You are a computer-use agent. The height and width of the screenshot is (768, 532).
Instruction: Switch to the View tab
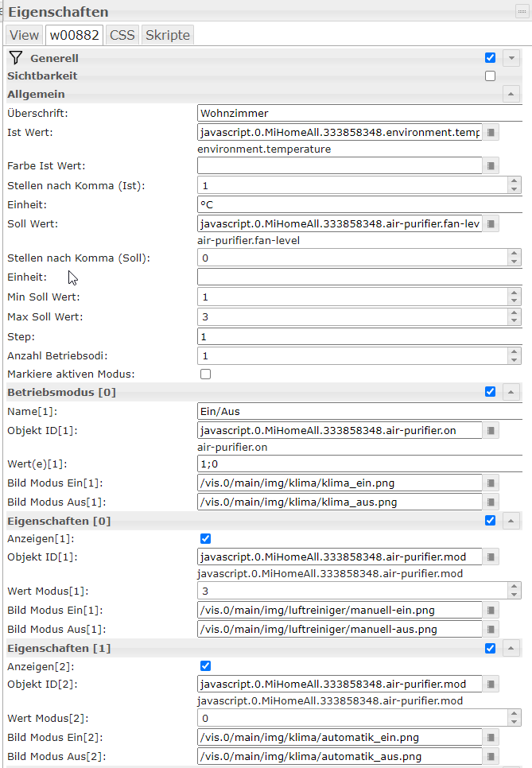pos(25,35)
